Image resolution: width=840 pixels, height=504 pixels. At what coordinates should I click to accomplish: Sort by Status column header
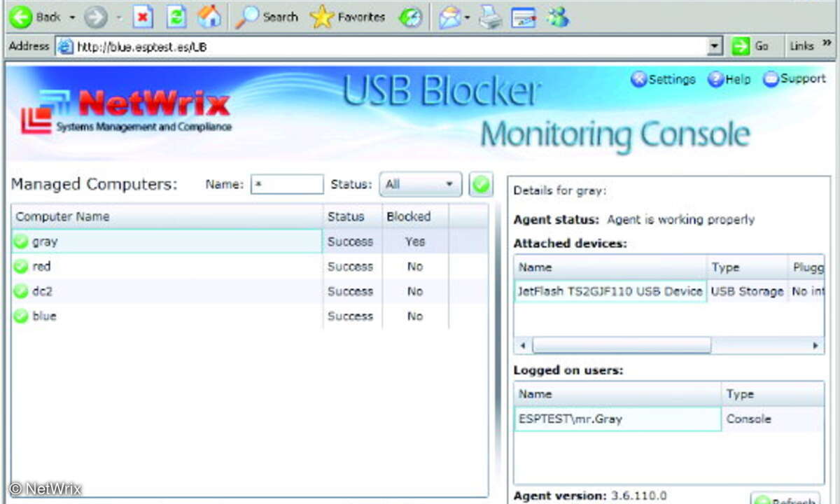pyautogui.click(x=352, y=216)
